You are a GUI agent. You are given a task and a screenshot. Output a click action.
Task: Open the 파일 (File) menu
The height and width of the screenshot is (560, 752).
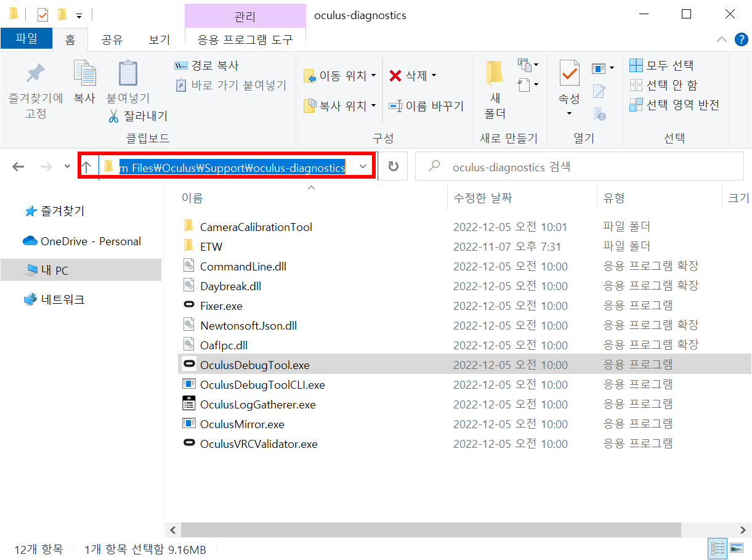[26, 39]
